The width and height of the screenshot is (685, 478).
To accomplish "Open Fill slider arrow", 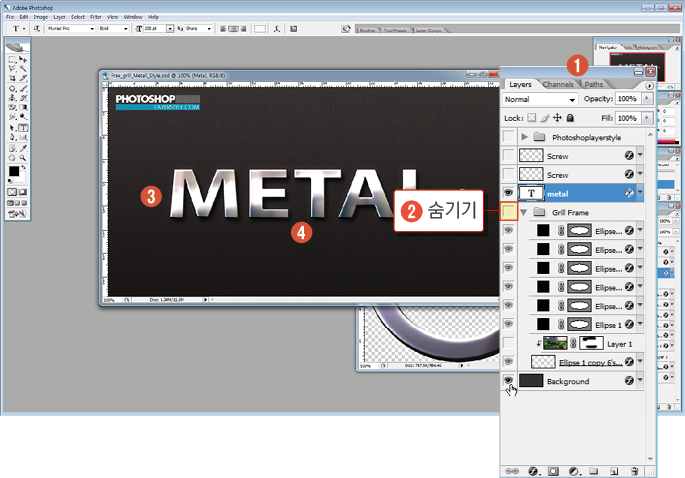I will [x=647, y=118].
